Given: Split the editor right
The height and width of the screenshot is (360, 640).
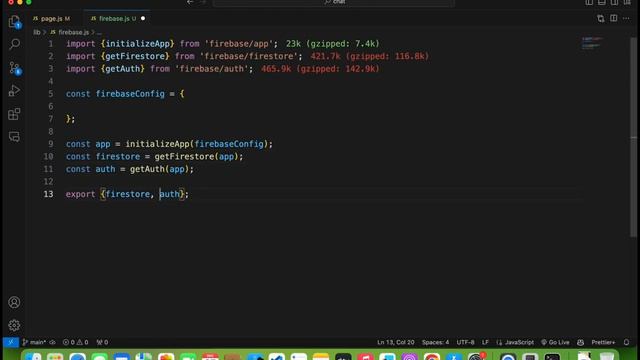Looking at the screenshot, I should click(613, 18).
